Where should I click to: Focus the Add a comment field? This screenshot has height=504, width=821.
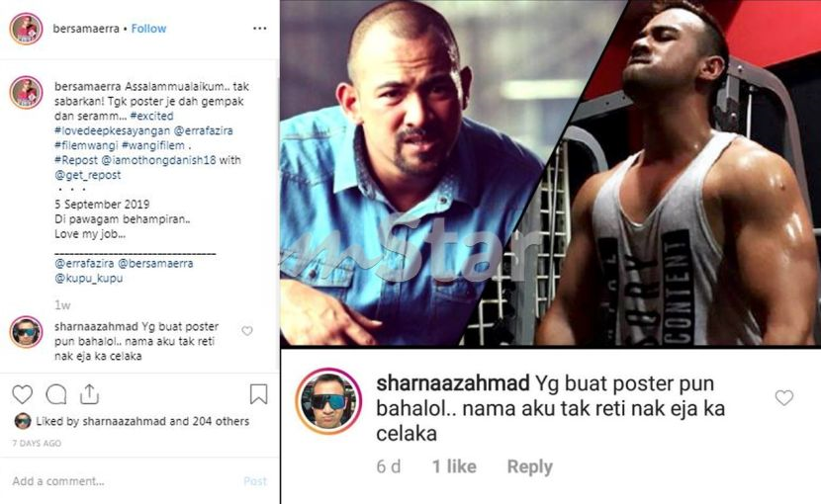click(x=123, y=481)
